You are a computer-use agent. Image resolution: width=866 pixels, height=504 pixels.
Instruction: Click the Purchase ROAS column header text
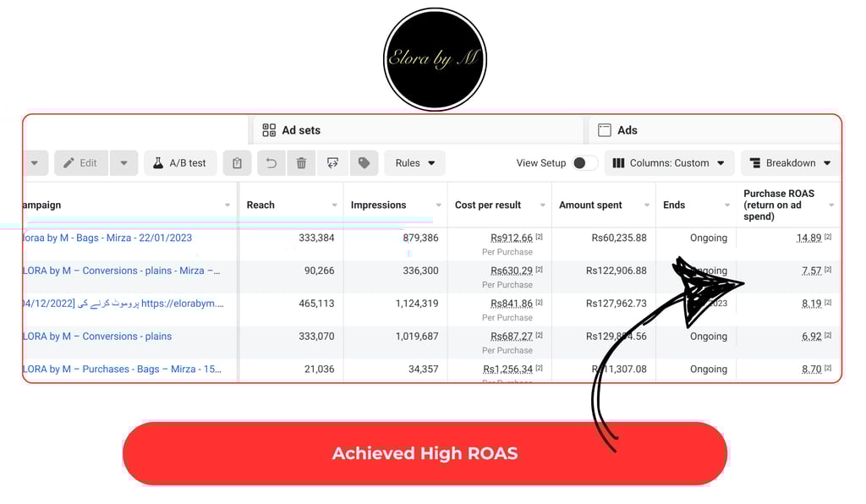click(779, 205)
